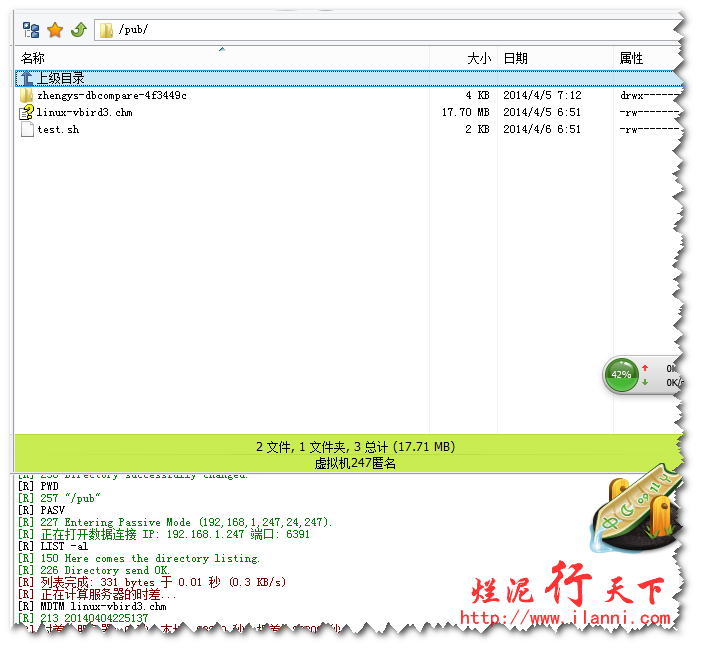
Task: Select the 上级目录 row
Action: 61,78
